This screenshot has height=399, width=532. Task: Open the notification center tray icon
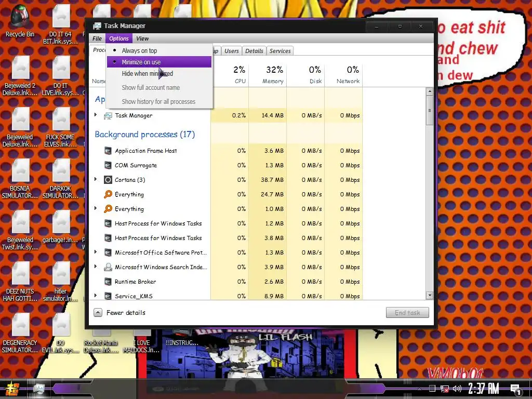(516, 390)
